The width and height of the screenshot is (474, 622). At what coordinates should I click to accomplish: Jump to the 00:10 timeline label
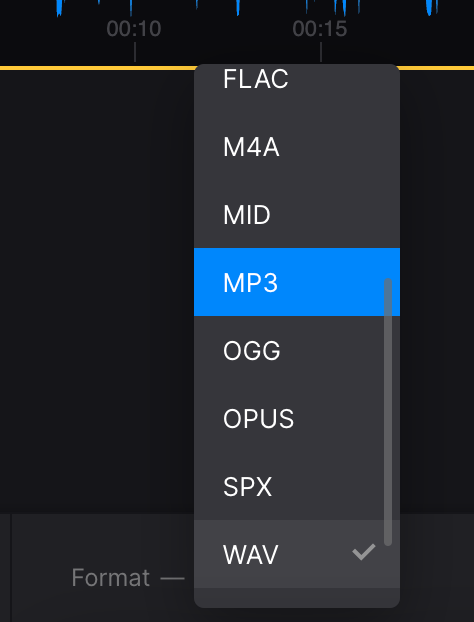coord(134,29)
